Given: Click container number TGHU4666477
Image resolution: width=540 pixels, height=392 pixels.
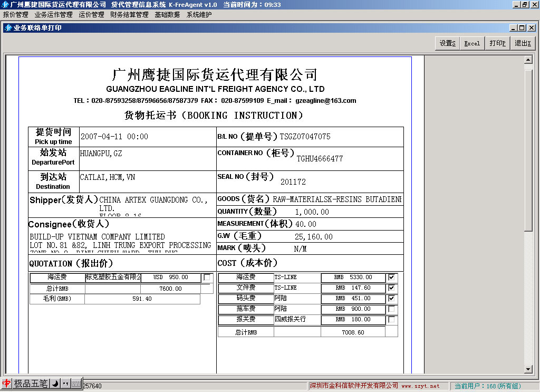Looking at the screenshot, I should tap(320, 159).
